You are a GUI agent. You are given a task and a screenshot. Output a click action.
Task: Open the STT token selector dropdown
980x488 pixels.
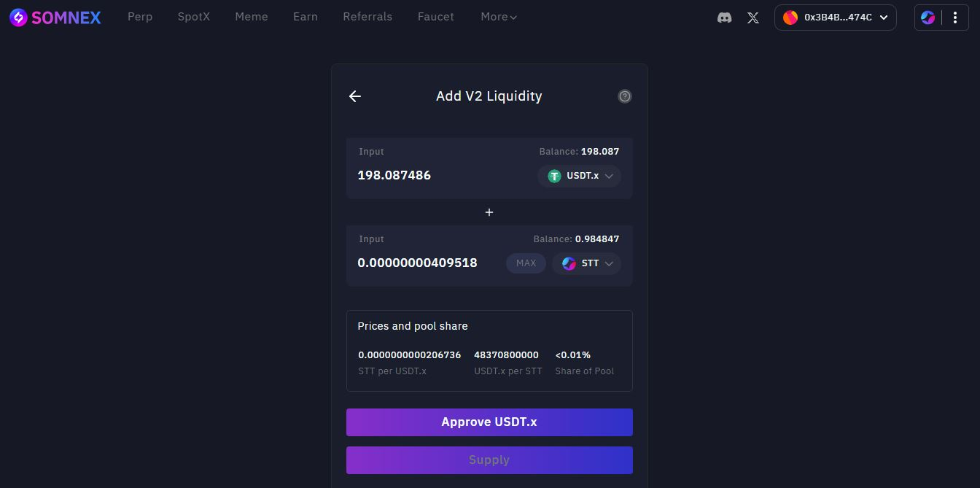click(587, 263)
